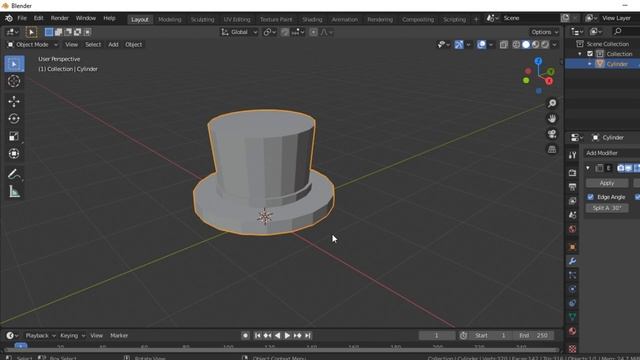Switch to the Sculpting workspace tab
The height and width of the screenshot is (360, 640).
(202, 20)
